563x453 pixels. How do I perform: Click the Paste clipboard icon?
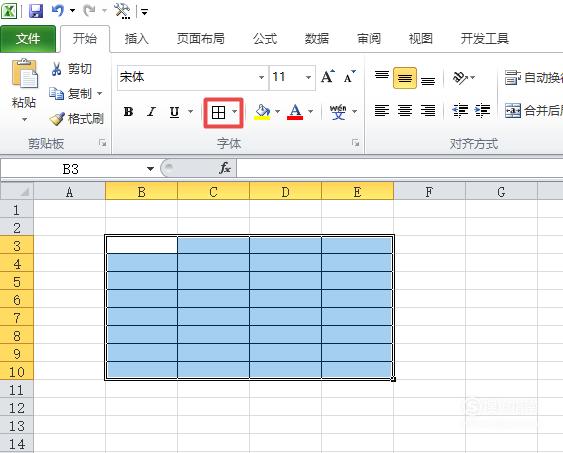[24, 74]
